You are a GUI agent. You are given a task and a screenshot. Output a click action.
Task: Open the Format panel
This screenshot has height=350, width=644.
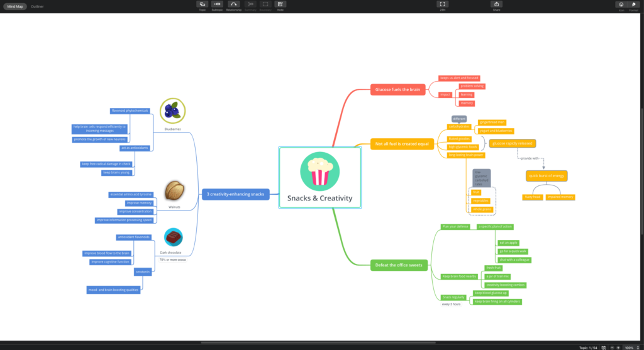[x=633, y=4]
